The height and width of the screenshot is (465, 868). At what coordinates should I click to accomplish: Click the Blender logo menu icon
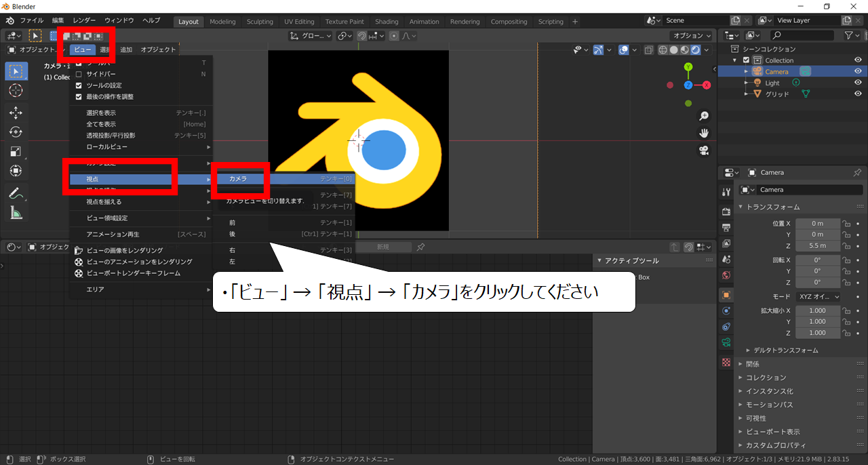pos(10,21)
